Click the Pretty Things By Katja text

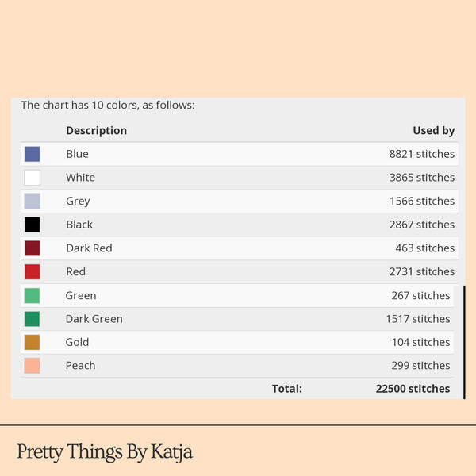(x=105, y=452)
